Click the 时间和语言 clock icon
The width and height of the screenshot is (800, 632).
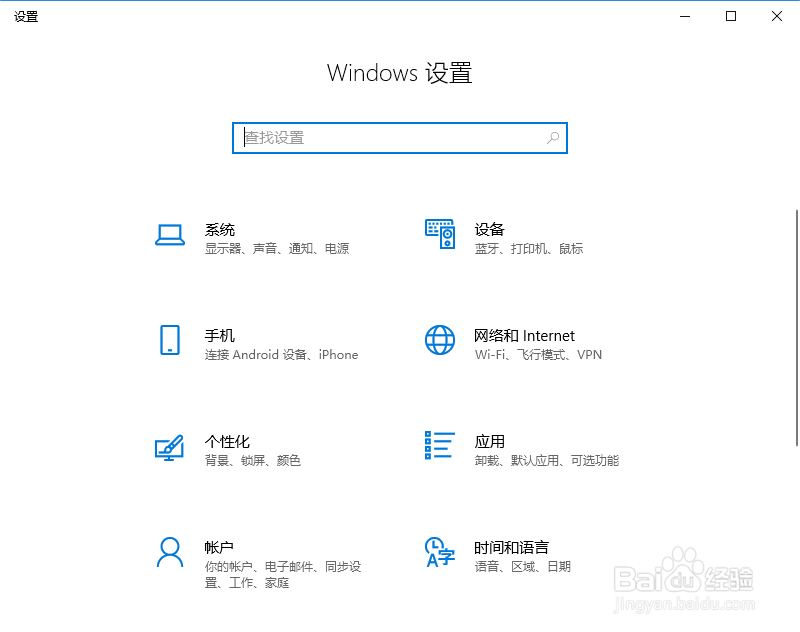point(438,554)
